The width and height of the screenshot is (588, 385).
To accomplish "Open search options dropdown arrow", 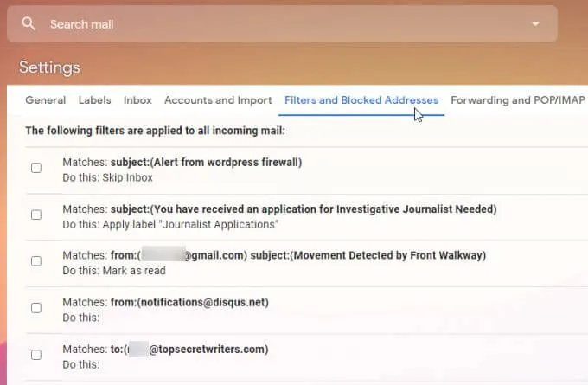I will pos(535,24).
